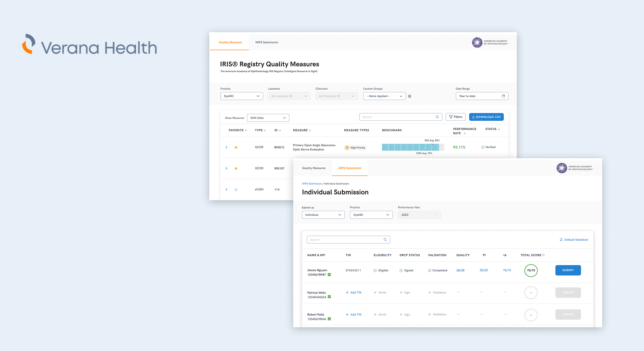This screenshot has width=644, height=351.
Task: Click the High Priority badge icon
Action: pyautogui.click(x=347, y=148)
